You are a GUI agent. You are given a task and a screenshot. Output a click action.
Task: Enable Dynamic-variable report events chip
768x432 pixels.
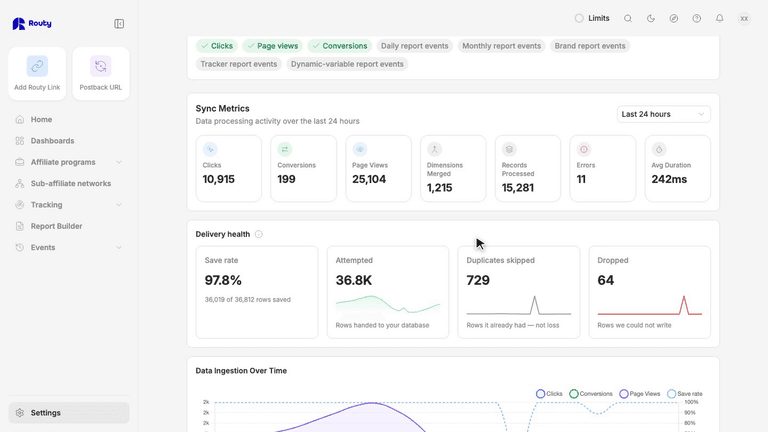tap(347, 64)
